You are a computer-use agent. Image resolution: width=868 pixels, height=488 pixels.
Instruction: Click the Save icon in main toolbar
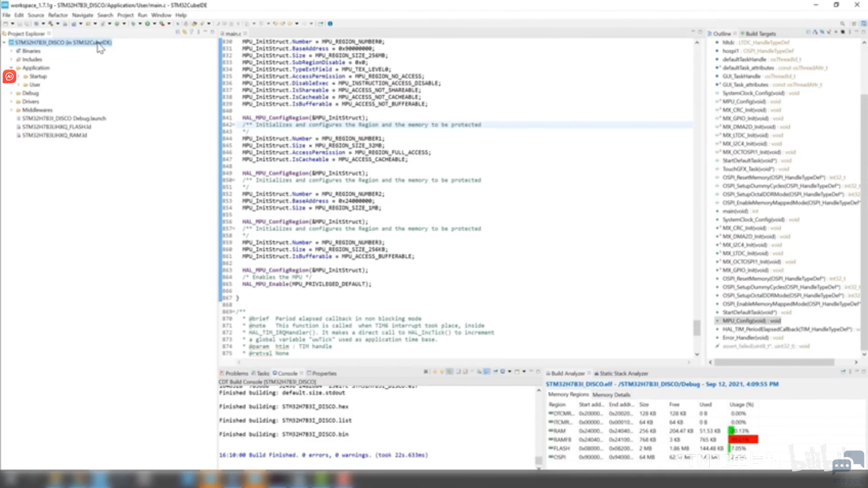(20, 23)
